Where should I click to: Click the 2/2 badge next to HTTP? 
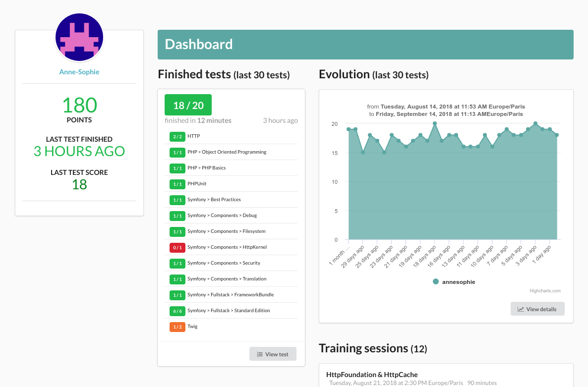pyautogui.click(x=177, y=136)
